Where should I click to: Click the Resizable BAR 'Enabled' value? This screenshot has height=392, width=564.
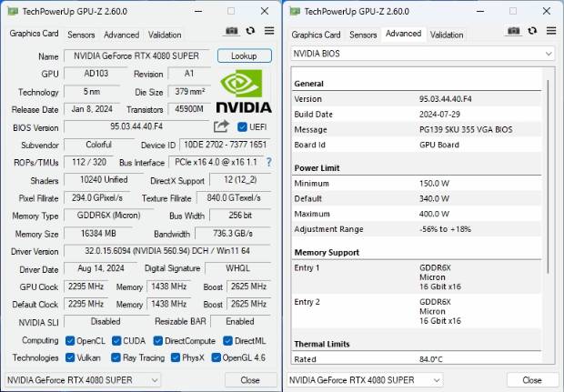click(x=240, y=321)
